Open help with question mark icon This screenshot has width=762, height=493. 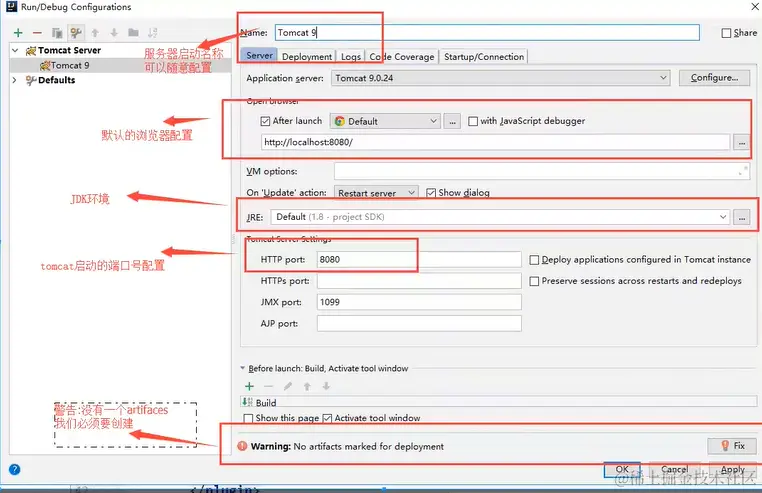click(15, 469)
